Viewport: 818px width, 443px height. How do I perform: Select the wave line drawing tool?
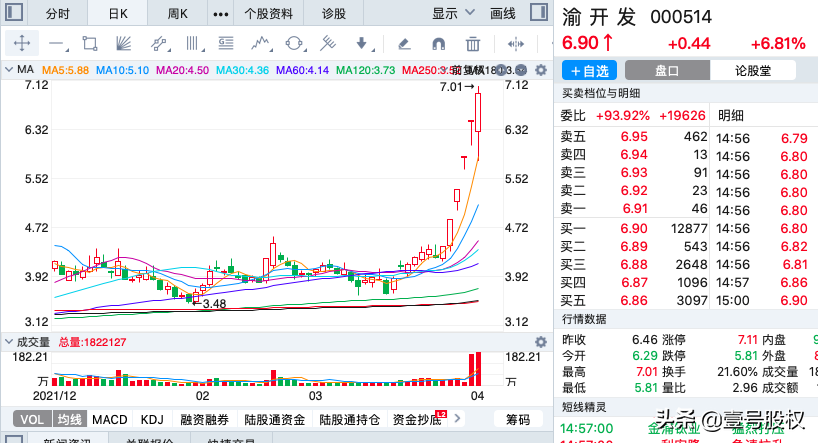261,44
